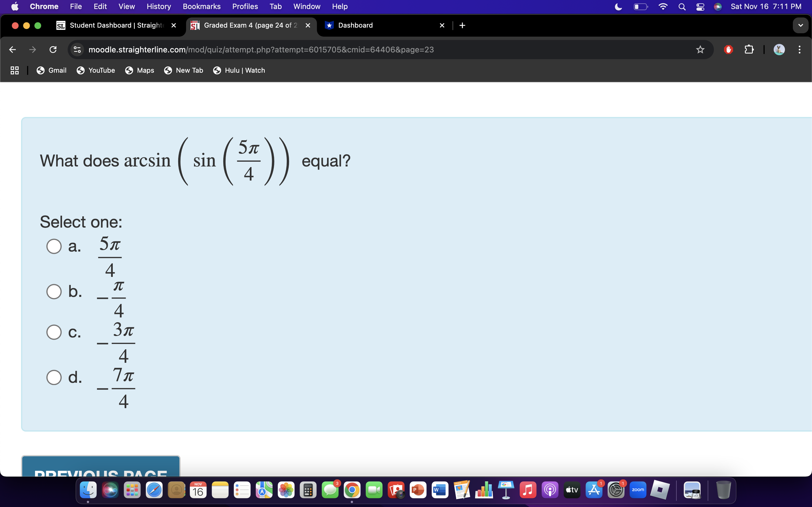
Task: Switch to the Dashboard tab
Action: tap(355, 25)
